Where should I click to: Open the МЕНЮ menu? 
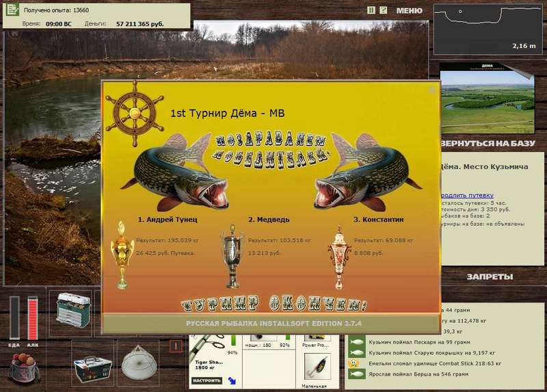point(409,11)
